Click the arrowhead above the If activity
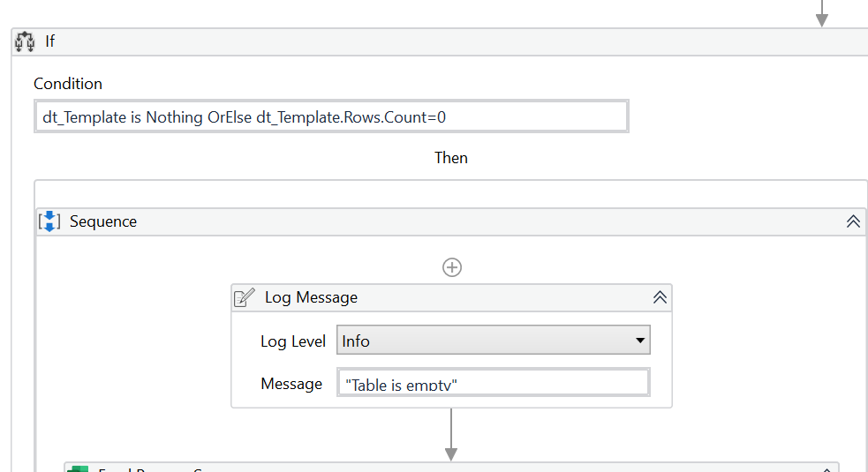The width and height of the screenshot is (868, 472). coord(822,18)
